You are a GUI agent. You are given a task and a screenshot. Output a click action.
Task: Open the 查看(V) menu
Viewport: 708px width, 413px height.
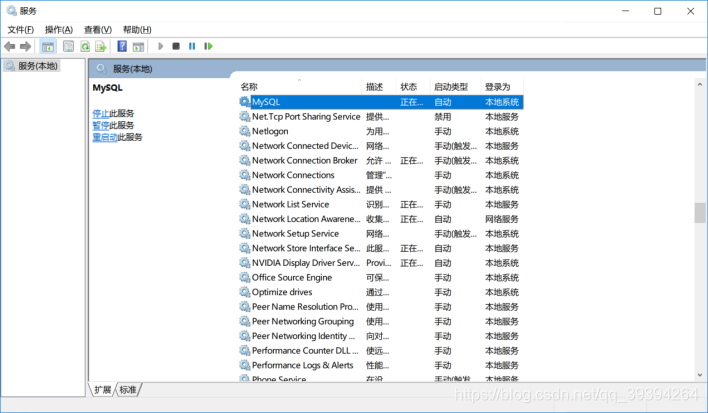98,30
